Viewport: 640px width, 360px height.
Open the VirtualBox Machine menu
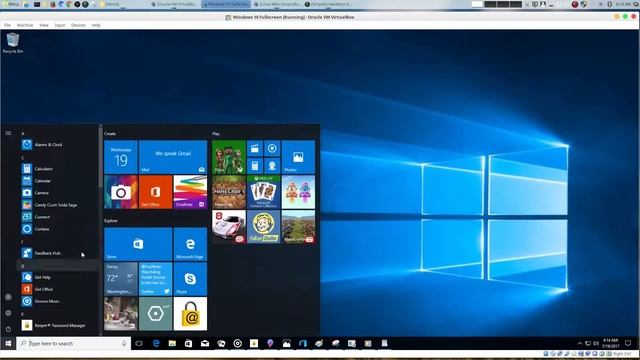coord(25,25)
